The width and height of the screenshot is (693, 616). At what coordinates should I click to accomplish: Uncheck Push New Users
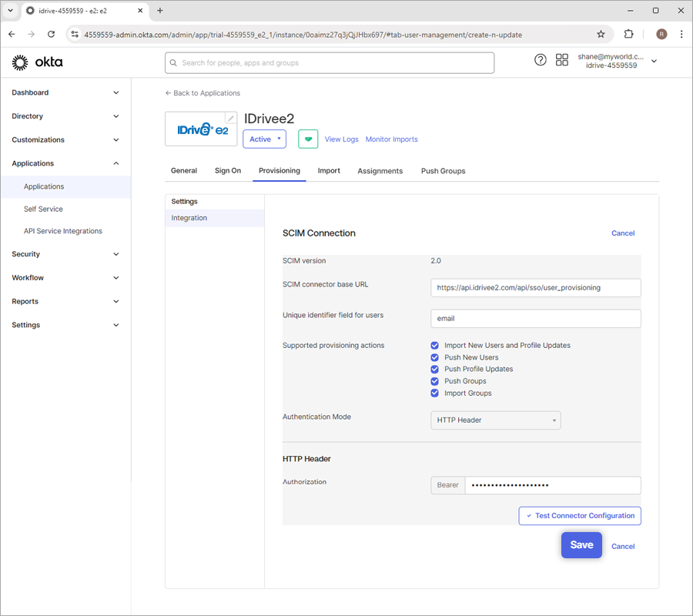click(435, 357)
